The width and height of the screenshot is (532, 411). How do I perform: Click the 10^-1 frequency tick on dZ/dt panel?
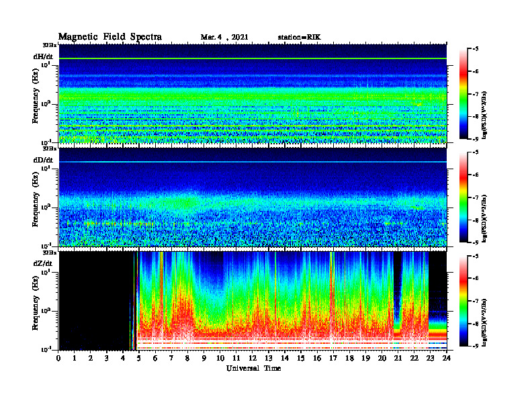(x=46, y=349)
